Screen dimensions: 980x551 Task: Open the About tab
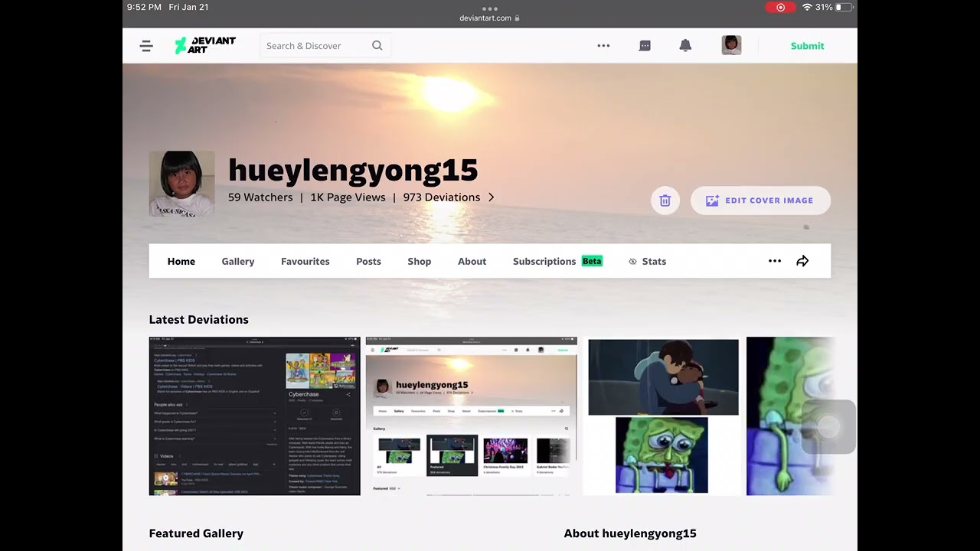pos(472,261)
